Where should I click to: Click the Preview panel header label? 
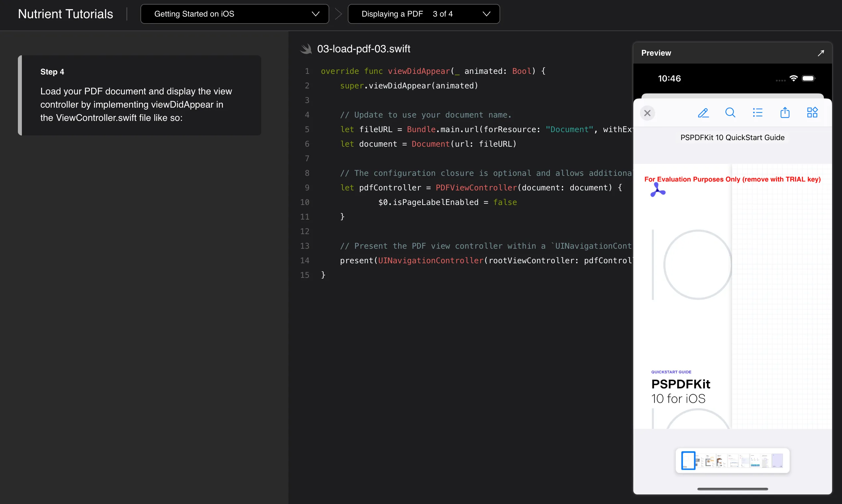656,53
